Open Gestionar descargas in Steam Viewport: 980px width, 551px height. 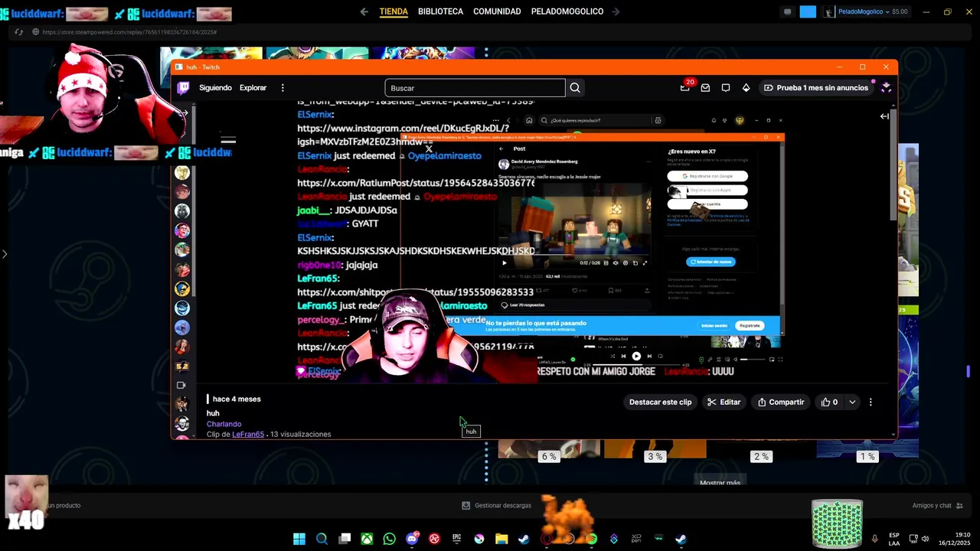(x=496, y=505)
